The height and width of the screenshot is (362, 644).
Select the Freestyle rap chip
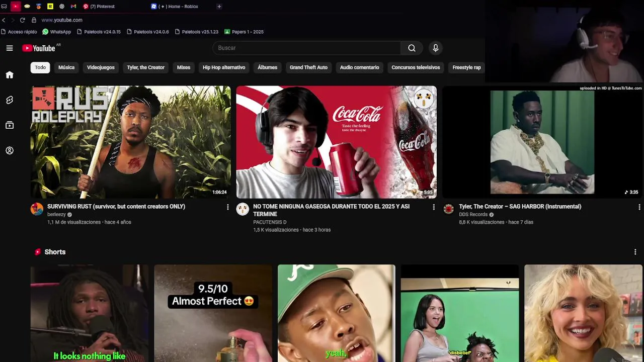point(466,67)
